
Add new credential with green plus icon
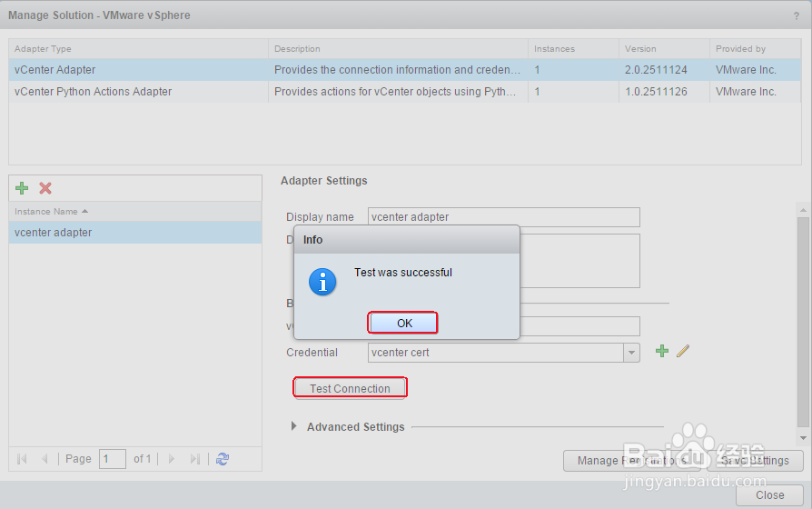tap(662, 352)
